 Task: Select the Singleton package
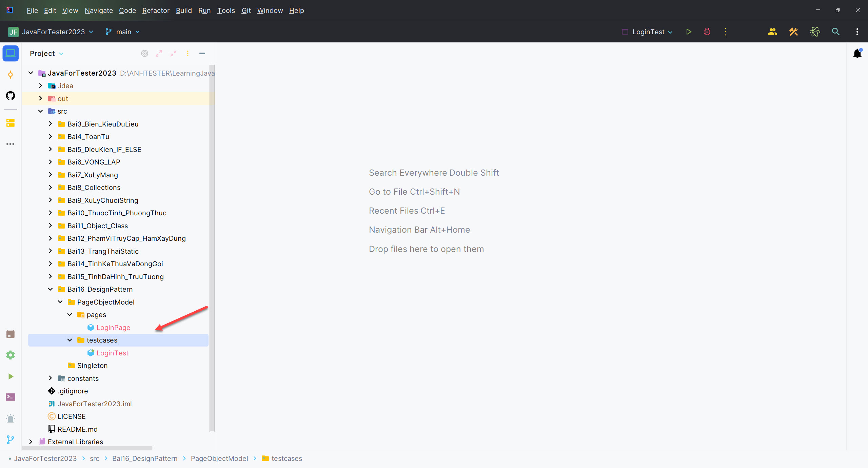point(92,366)
